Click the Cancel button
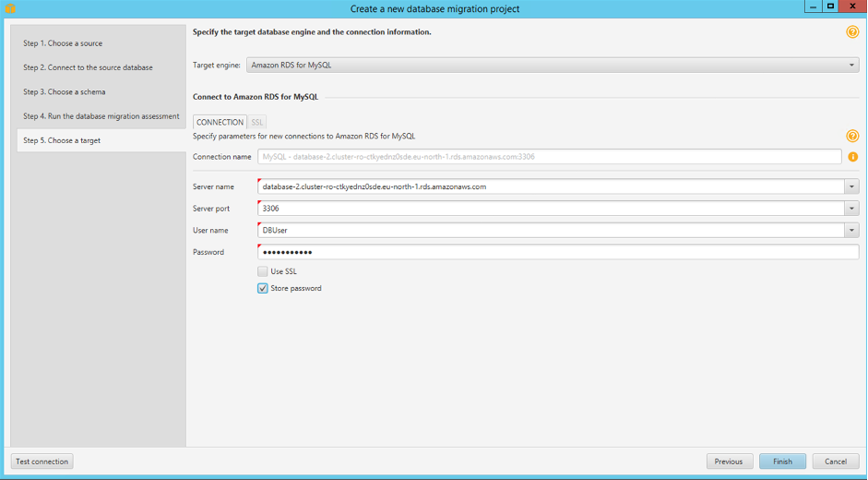Image resolution: width=868 pixels, height=480 pixels. point(836,462)
